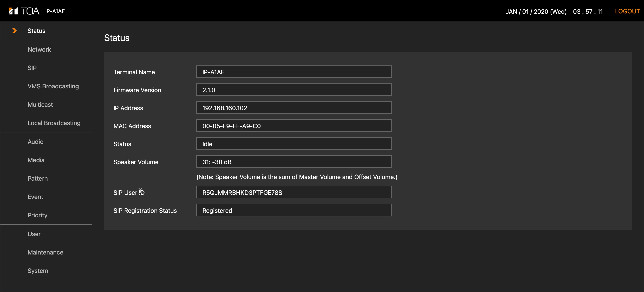The height and width of the screenshot is (292, 644).
Task: Click the MAC Address label
Action: click(132, 126)
